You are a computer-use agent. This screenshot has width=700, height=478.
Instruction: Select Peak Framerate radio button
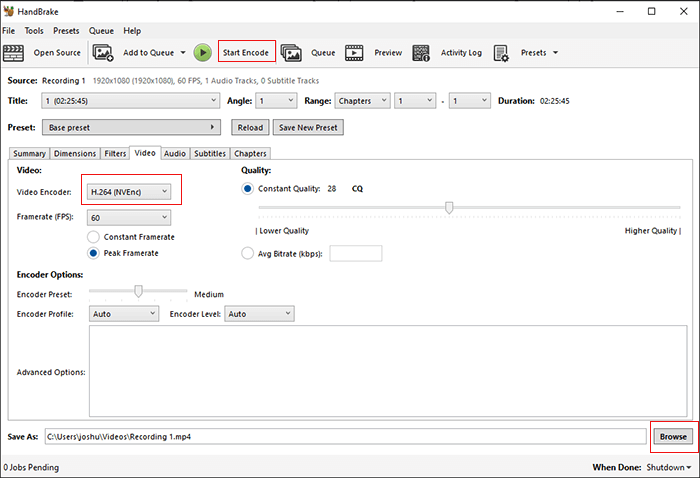pos(93,253)
